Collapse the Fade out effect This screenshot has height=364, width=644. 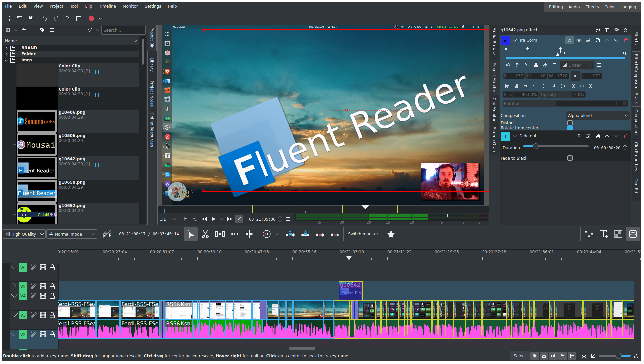(x=515, y=136)
